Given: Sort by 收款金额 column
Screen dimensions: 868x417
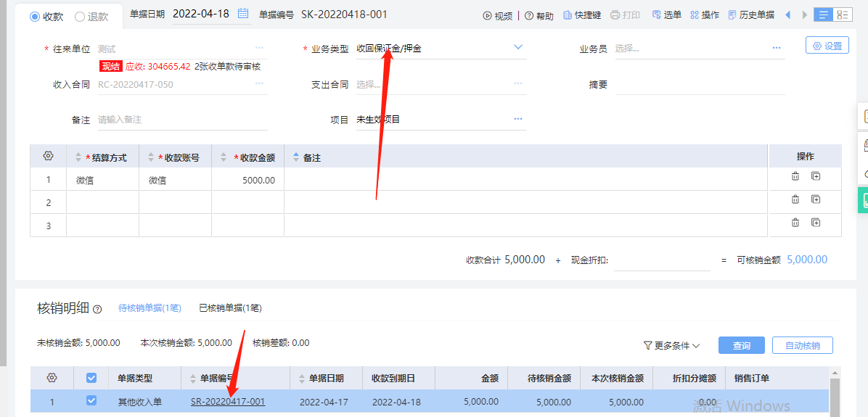Looking at the screenshot, I should click(223, 157).
